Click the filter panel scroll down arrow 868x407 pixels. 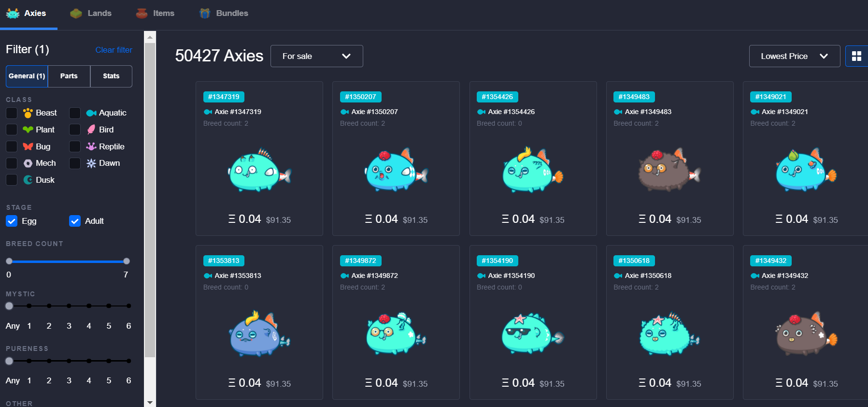coord(150,402)
